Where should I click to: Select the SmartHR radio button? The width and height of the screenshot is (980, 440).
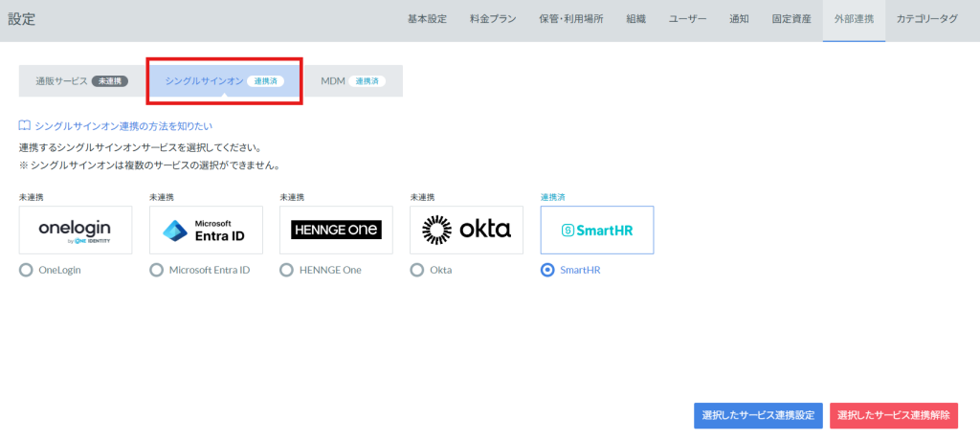click(x=547, y=271)
